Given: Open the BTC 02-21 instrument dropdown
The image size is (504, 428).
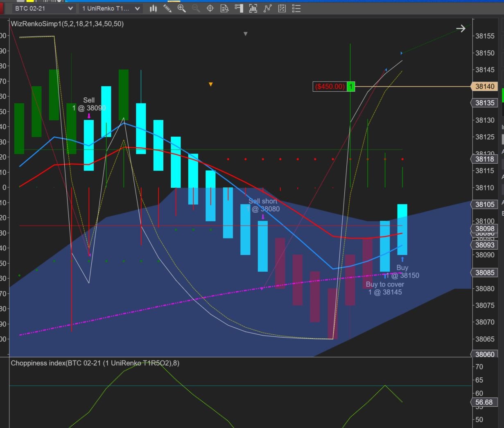Looking at the screenshot, I should point(44,8).
